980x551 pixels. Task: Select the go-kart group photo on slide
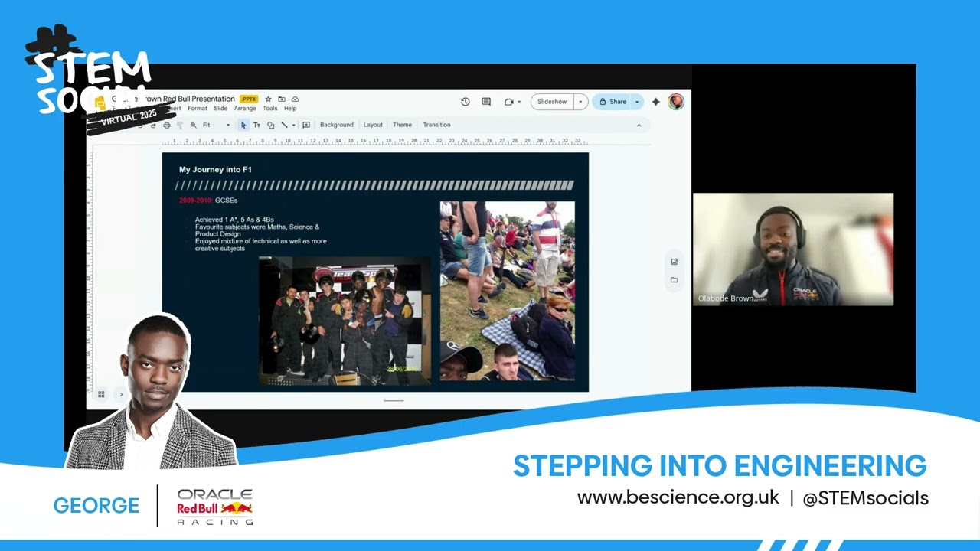345,320
